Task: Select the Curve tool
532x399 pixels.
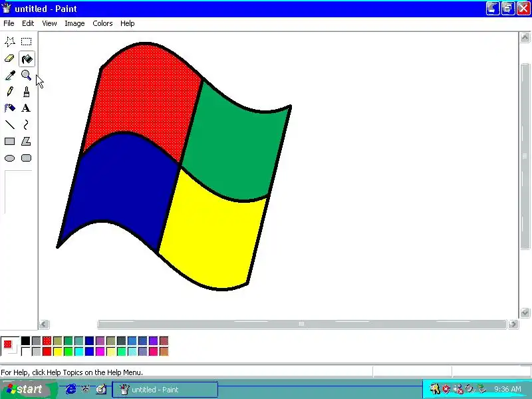Action: click(26, 125)
